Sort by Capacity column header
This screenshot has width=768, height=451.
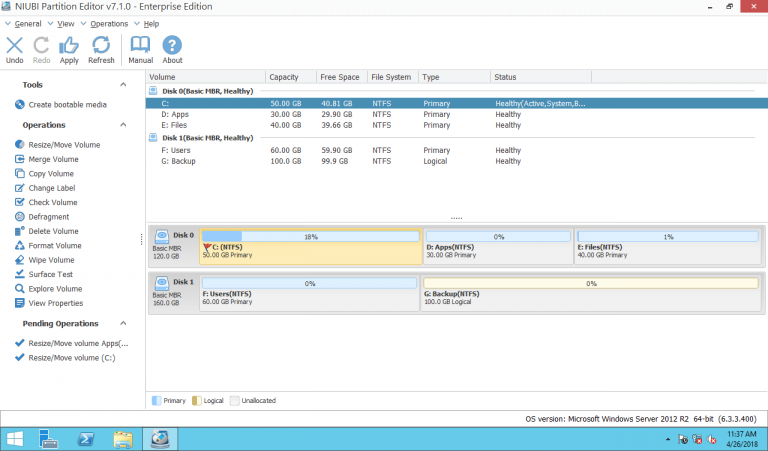(291, 77)
